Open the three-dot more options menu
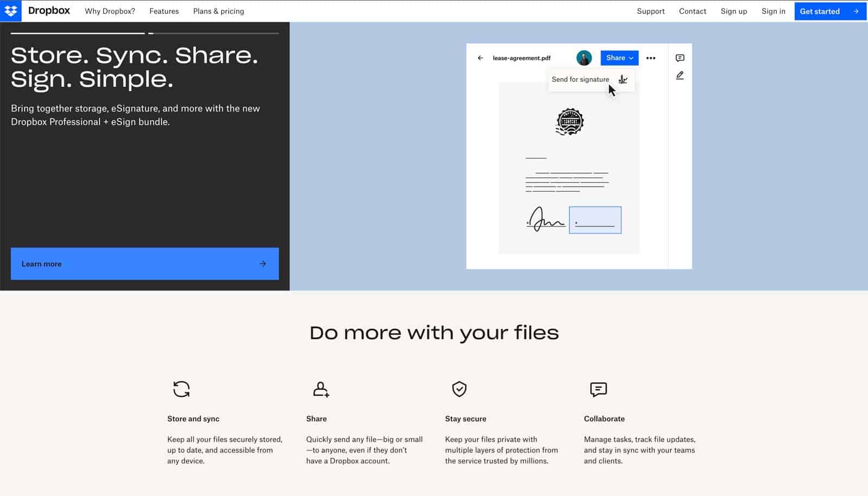 click(651, 58)
